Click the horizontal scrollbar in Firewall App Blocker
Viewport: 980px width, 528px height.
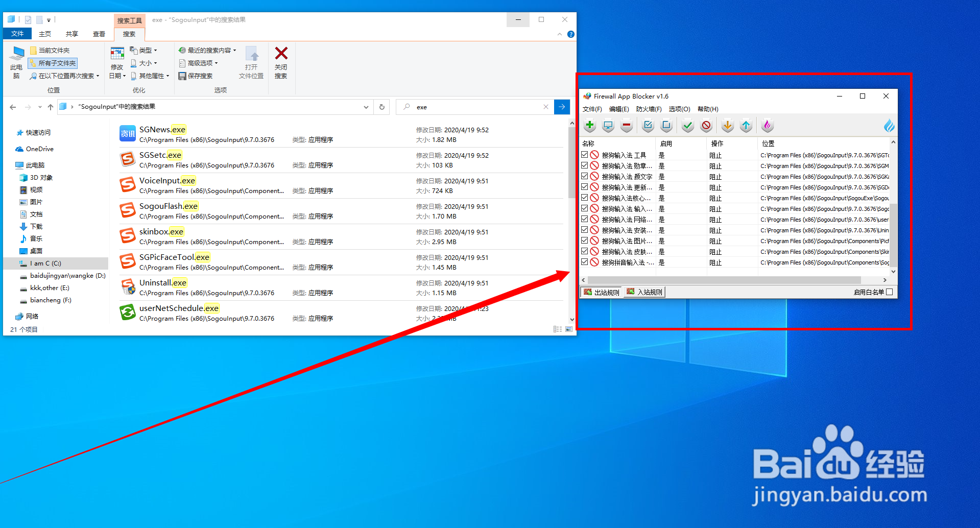[724, 280]
